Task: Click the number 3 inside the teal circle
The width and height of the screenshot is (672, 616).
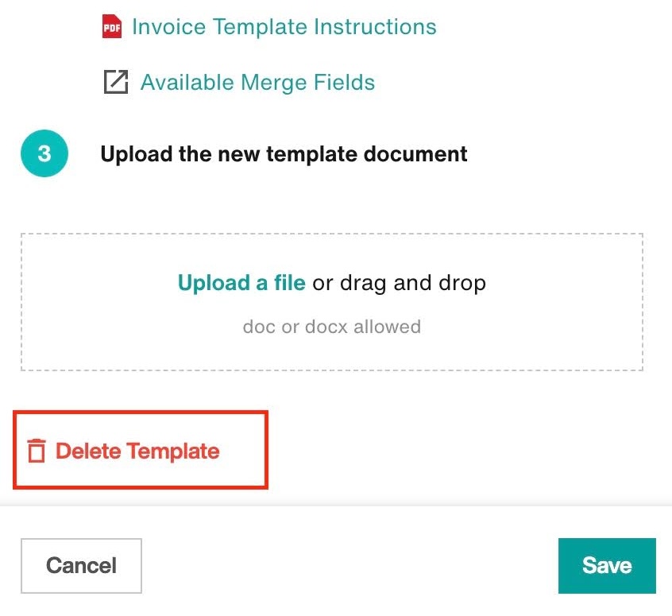Action: 44,153
